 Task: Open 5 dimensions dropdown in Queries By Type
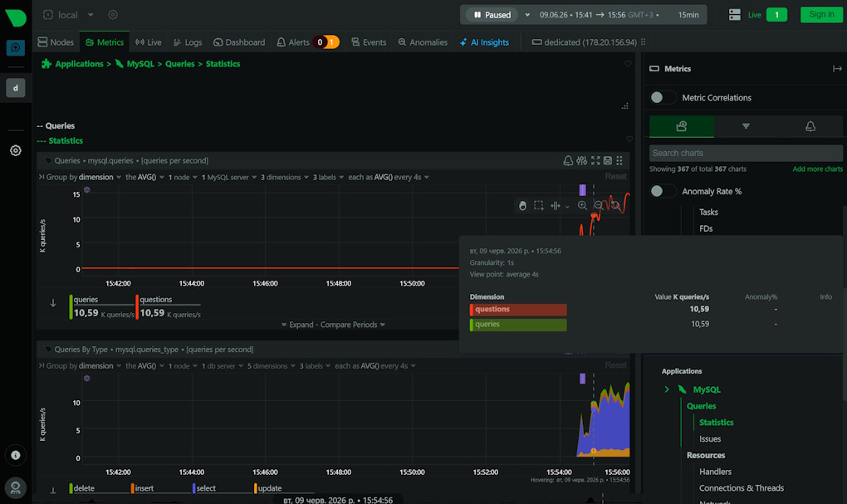[x=272, y=365]
